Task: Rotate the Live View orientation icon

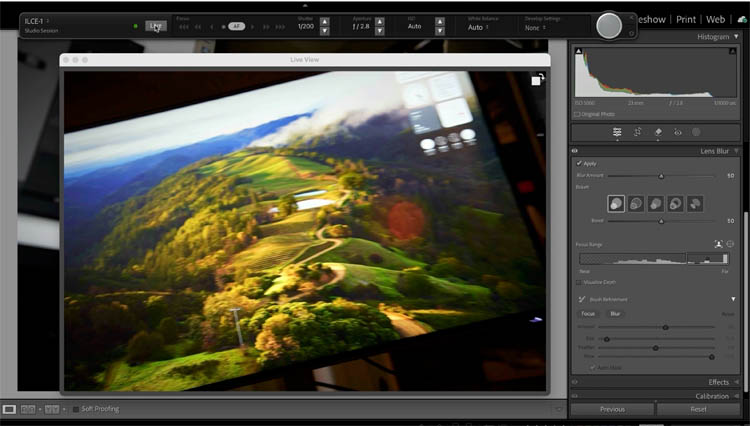Action: [538, 79]
